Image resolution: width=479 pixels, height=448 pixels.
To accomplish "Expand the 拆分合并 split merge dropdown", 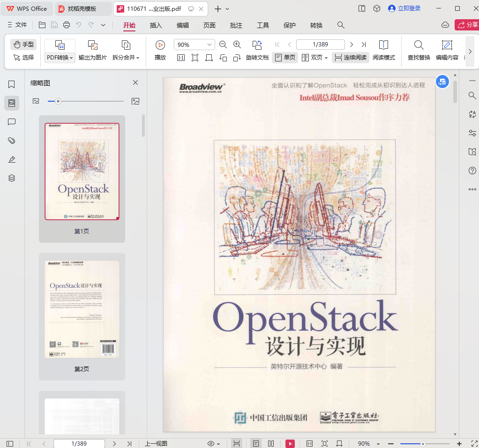I will (x=126, y=58).
